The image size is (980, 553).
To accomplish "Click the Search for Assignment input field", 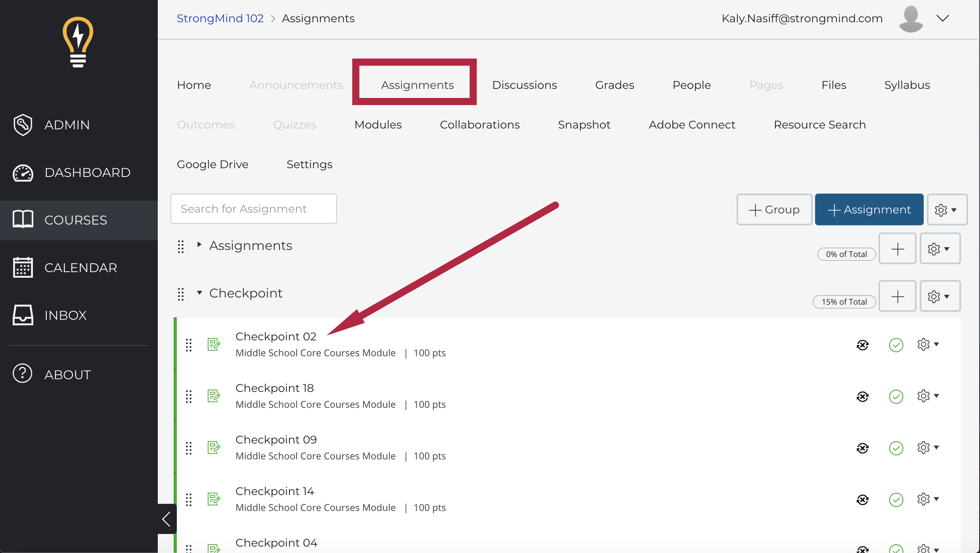I will (x=254, y=209).
